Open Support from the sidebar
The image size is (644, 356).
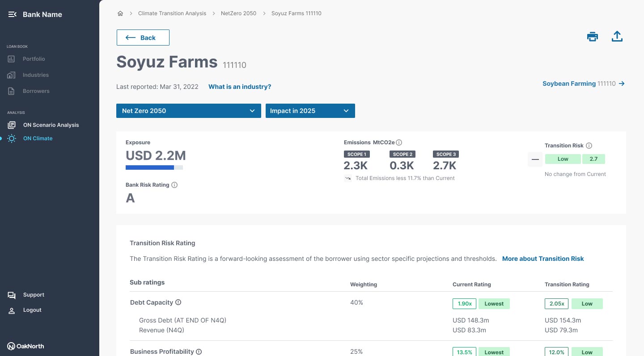26,295
